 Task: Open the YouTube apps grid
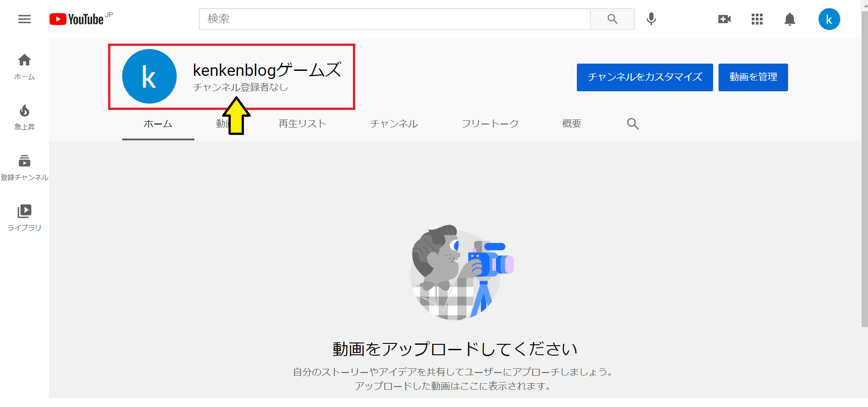tap(757, 19)
